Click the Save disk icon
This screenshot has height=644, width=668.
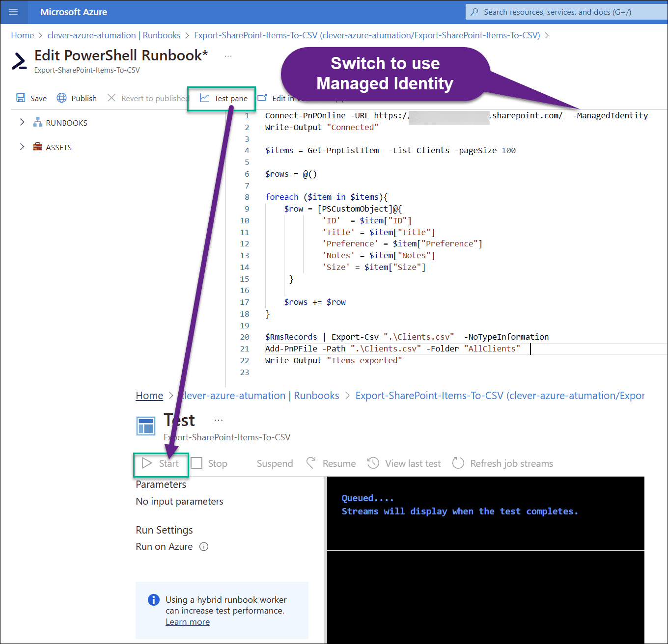coord(21,98)
